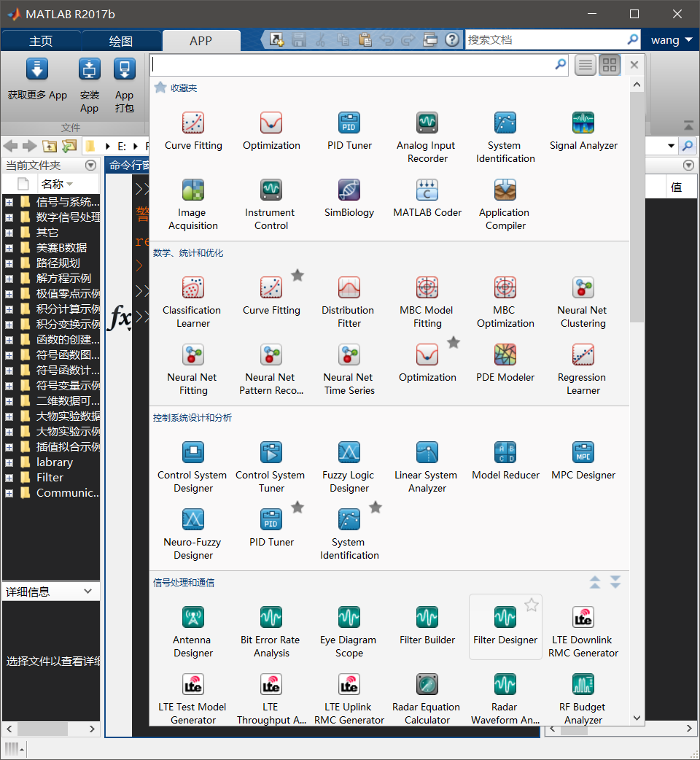Expand the 路径规划 folder
Screen dimensions: 700x760
click(9, 264)
